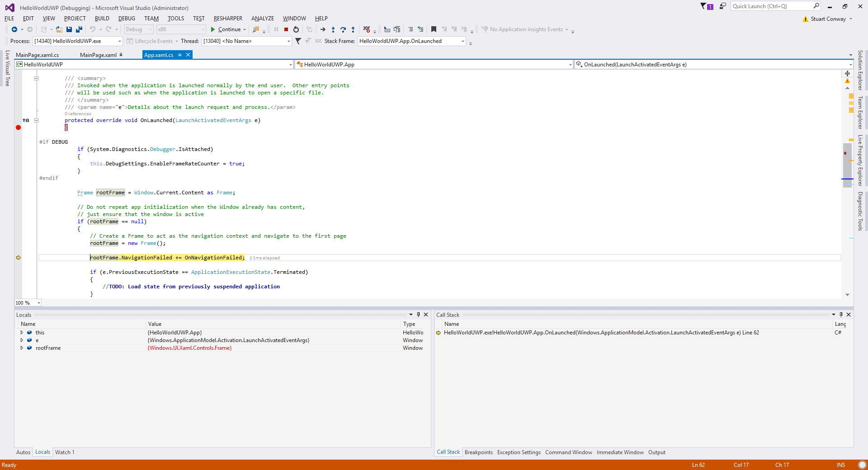Click the Restart debugging icon
The image size is (868, 470).
pyautogui.click(x=296, y=29)
